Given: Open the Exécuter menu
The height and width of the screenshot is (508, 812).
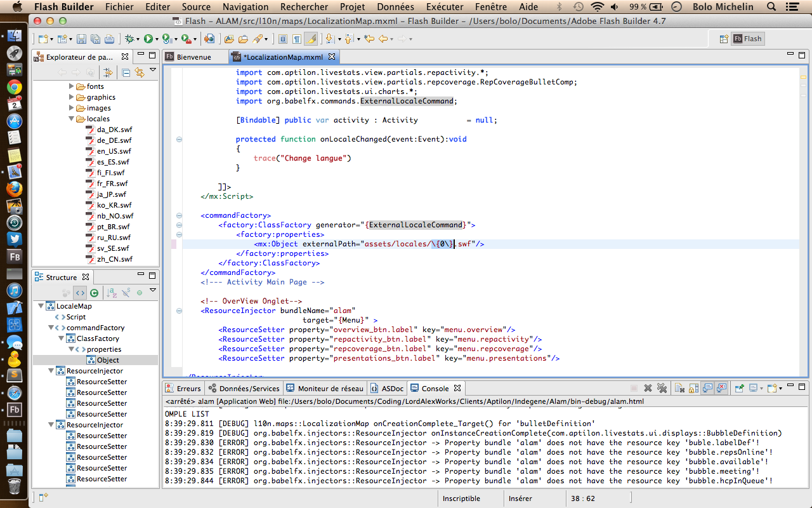Looking at the screenshot, I should pyautogui.click(x=445, y=7).
